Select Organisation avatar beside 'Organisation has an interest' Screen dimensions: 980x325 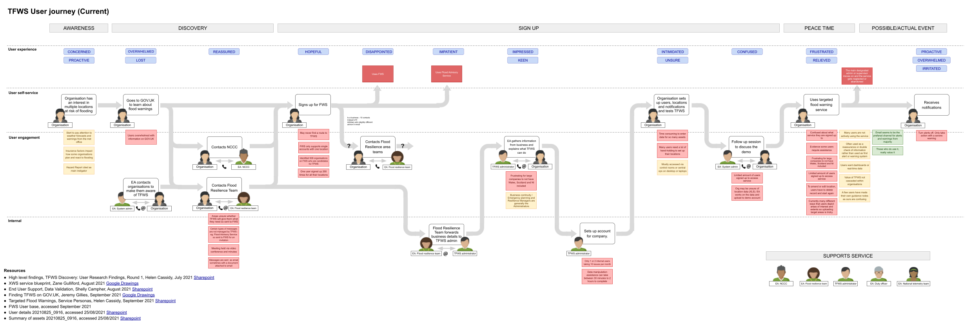pos(60,116)
